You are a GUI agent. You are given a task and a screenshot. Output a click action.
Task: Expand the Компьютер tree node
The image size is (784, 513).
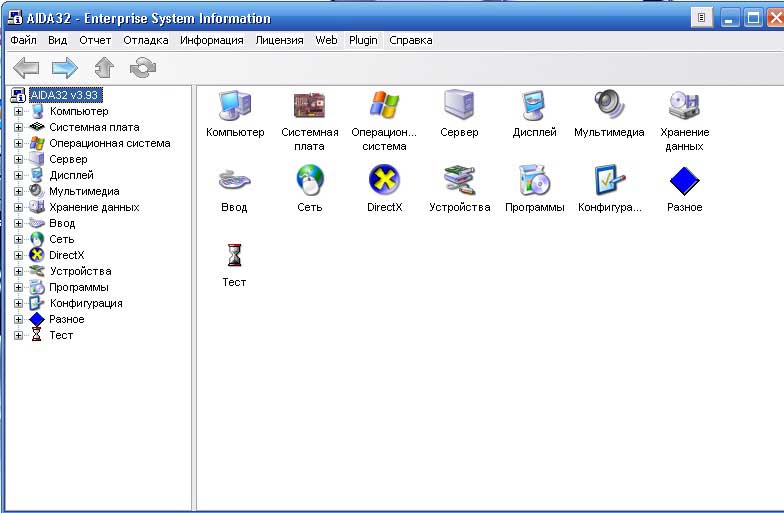tap(18, 112)
